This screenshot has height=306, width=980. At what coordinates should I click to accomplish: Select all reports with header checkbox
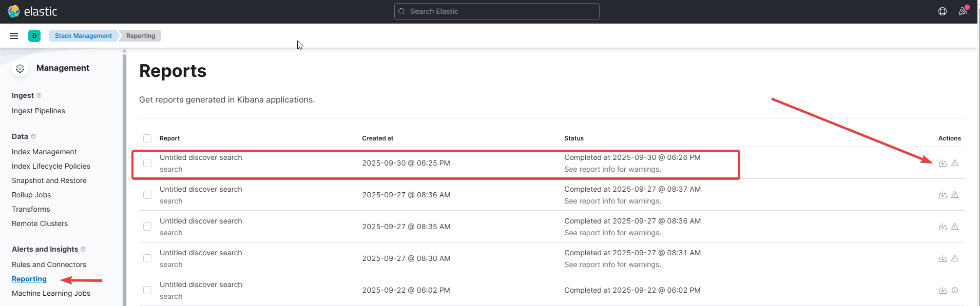click(x=147, y=138)
